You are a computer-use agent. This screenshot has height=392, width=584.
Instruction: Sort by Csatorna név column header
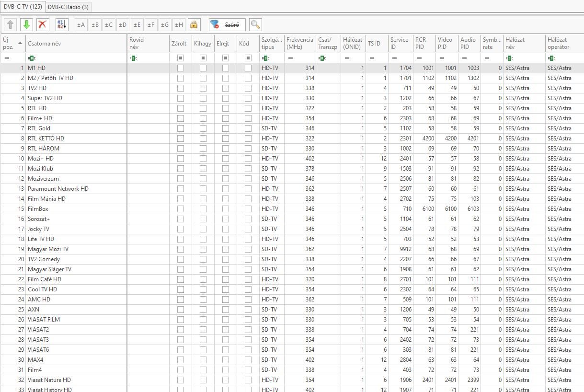click(76, 44)
